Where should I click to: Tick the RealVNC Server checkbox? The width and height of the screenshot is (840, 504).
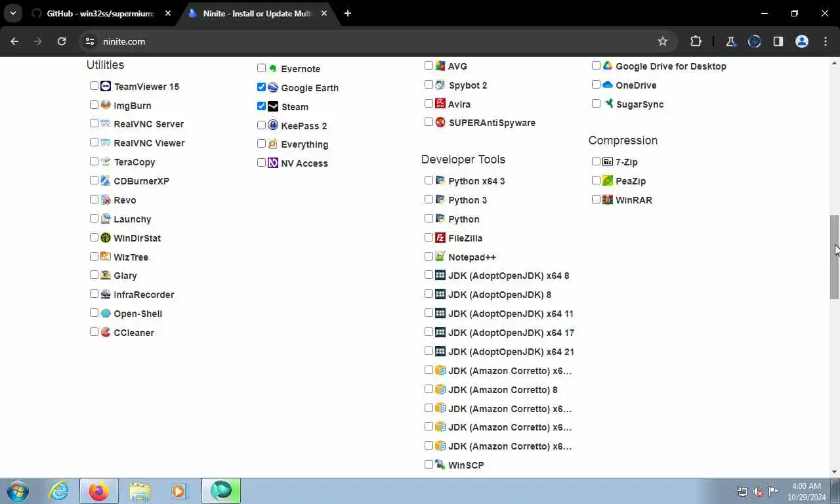(94, 123)
